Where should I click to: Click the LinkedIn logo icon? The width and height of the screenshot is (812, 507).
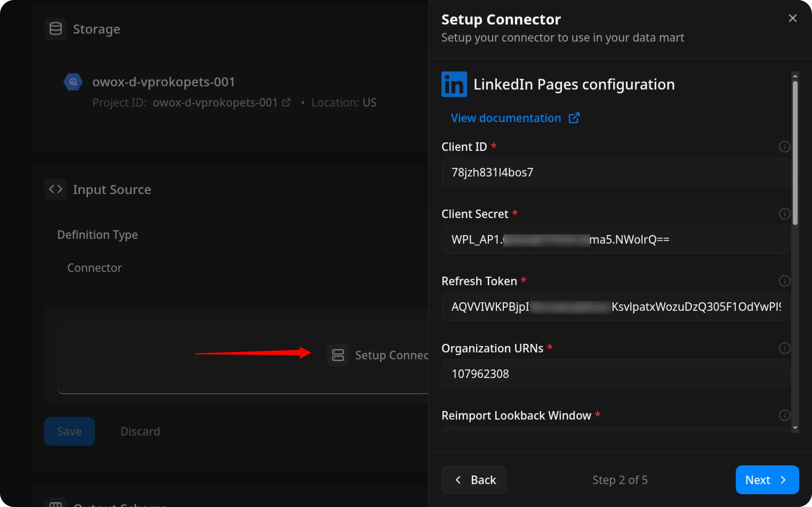454,84
